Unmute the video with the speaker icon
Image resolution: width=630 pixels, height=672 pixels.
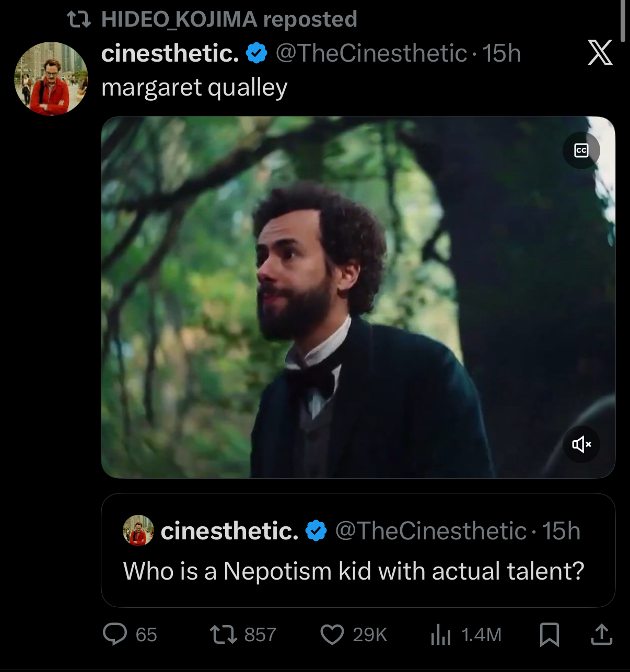[x=581, y=444]
